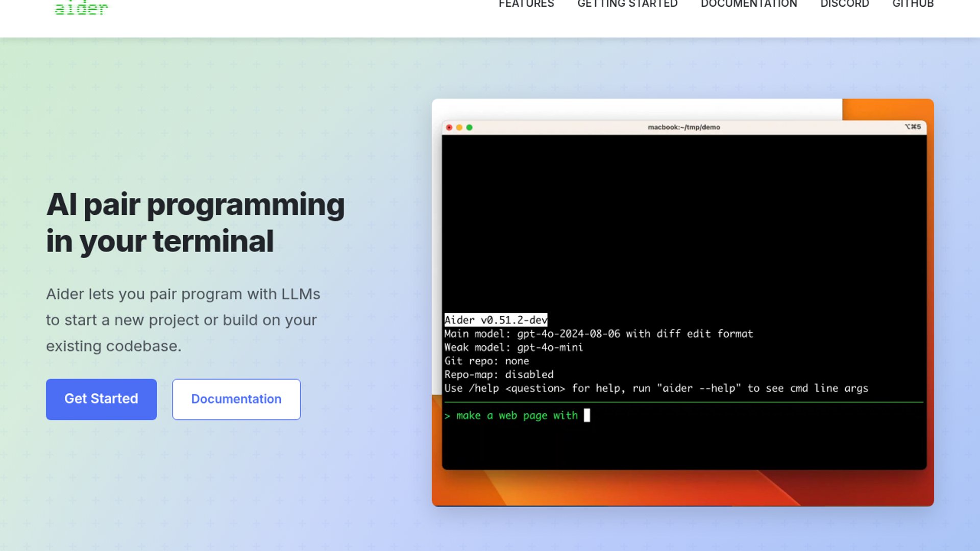Click the highlighted Aider v0.51.2-dev text
This screenshot has width=980, height=551.
pyautogui.click(x=495, y=320)
